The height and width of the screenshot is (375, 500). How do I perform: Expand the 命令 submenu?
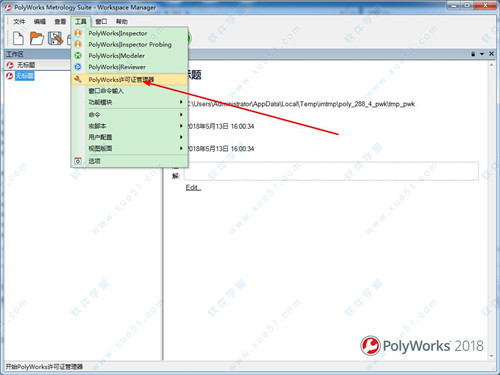(x=130, y=115)
